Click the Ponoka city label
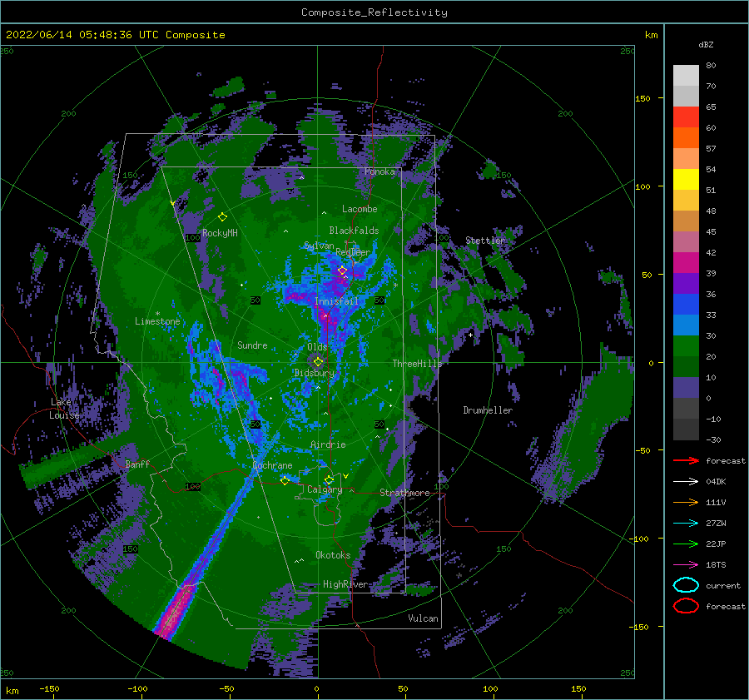This screenshot has height=700, width=749. click(x=379, y=171)
